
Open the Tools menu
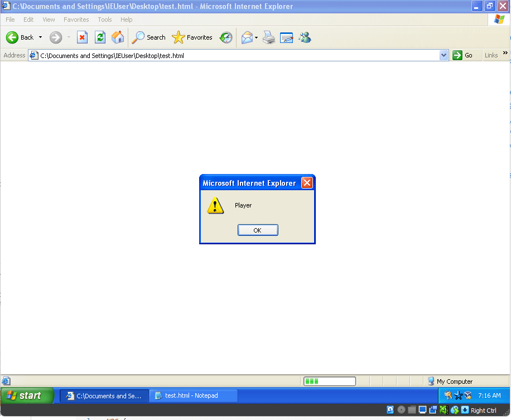pyautogui.click(x=105, y=20)
